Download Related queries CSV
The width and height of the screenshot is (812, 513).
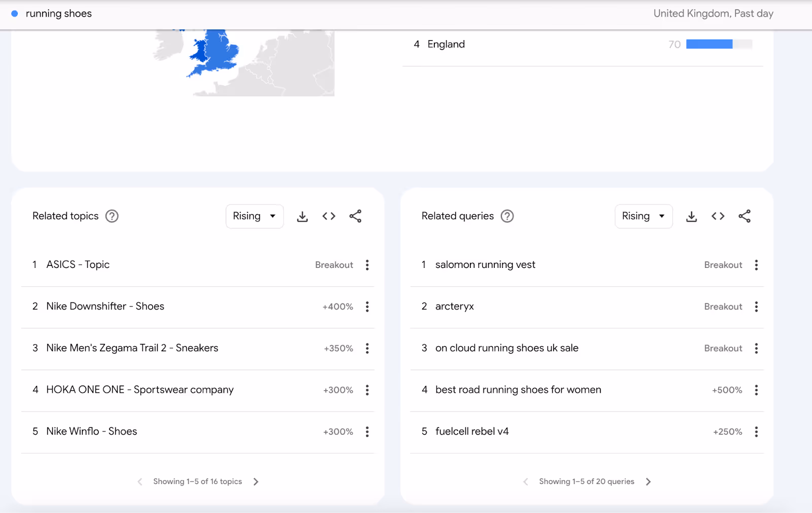tap(691, 217)
